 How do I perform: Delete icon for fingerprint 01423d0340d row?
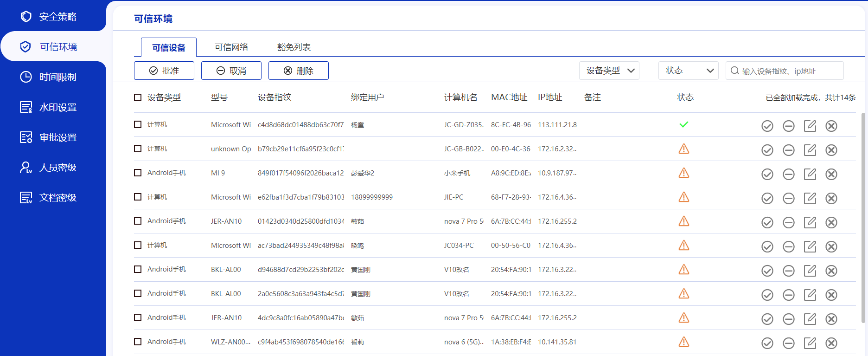(x=831, y=222)
